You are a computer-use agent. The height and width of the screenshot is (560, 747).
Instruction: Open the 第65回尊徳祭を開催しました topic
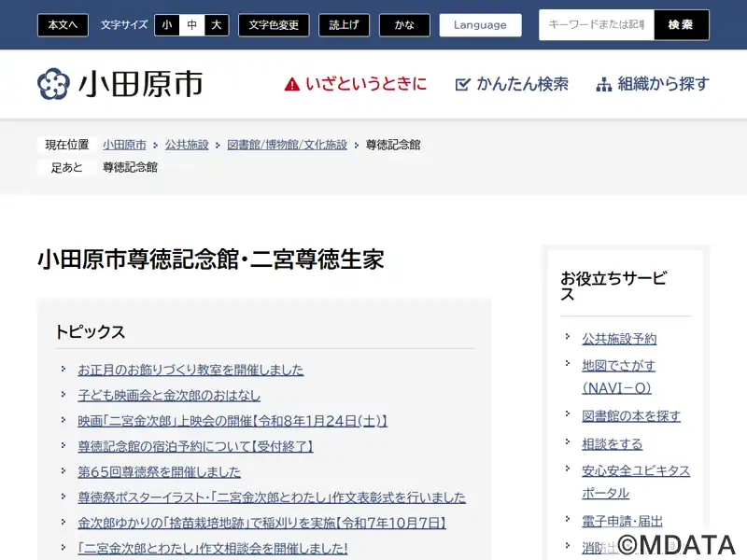[x=159, y=472]
